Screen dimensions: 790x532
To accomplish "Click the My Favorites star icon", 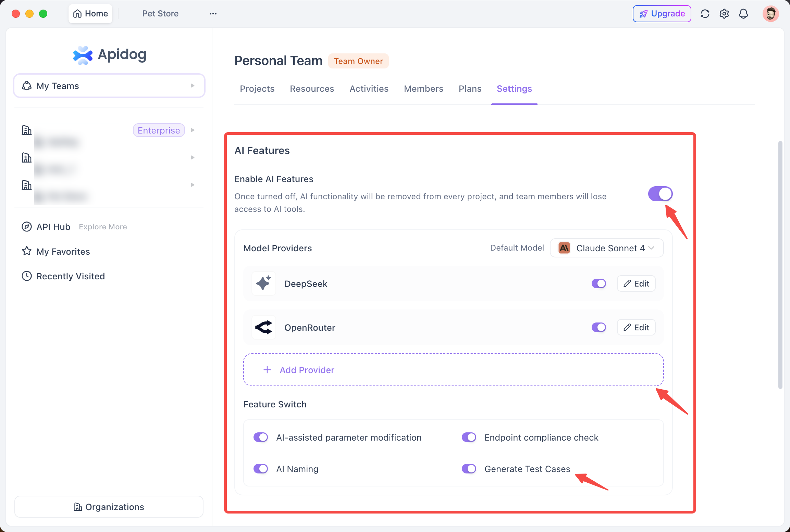I will (x=27, y=251).
